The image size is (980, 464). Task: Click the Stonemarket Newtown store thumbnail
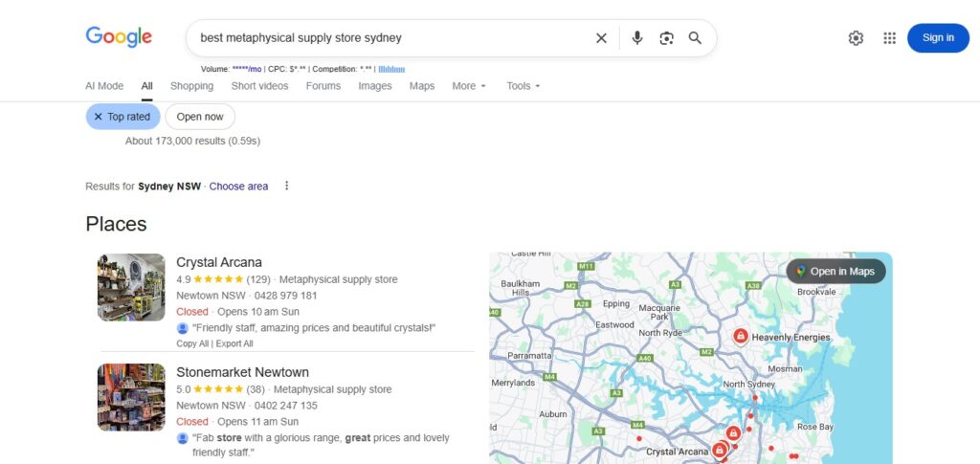131,397
